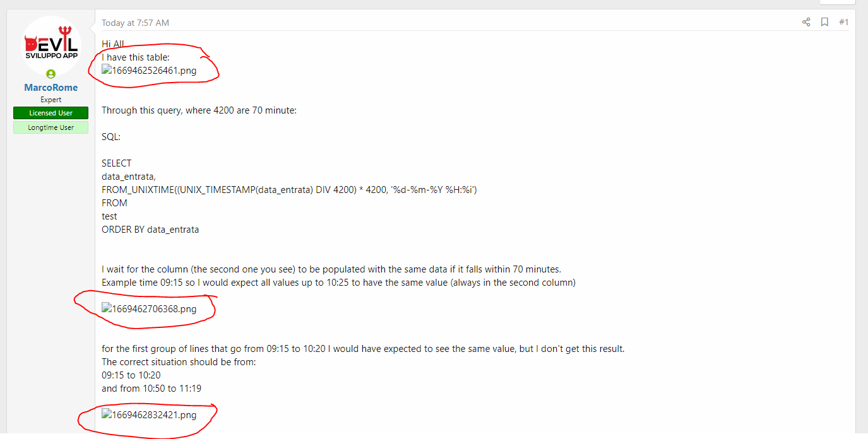Click the "Hi All" greeting text

[114, 44]
